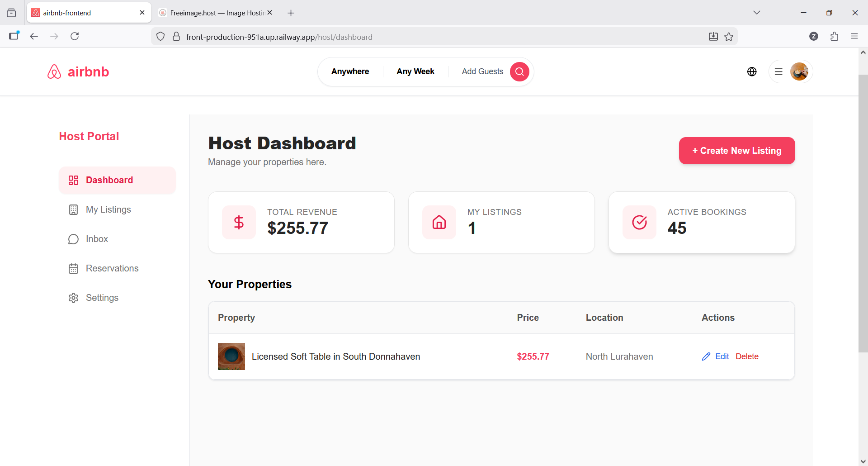The height and width of the screenshot is (466, 868).
Task: Reload the page with refresh icon
Action: (75, 36)
